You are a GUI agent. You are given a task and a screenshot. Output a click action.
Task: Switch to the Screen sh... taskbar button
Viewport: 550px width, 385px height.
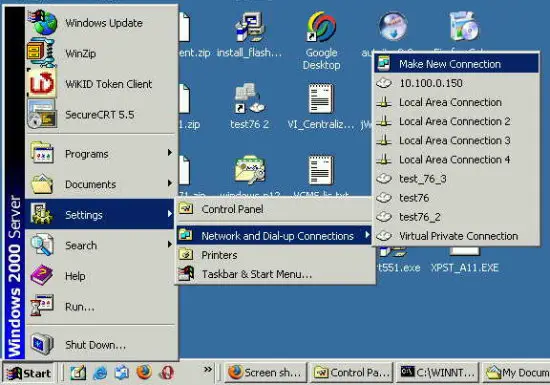(x=265, y=373)
